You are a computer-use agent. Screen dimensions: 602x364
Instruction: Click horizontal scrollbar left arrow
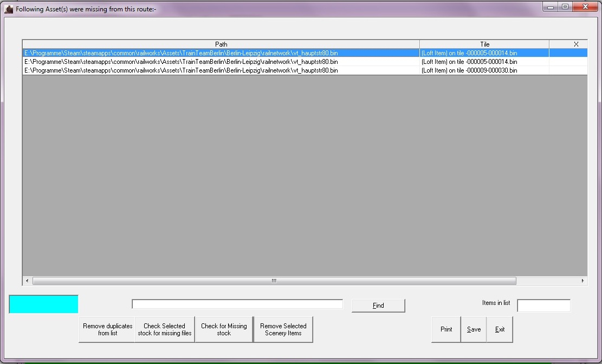click(27, 281)
